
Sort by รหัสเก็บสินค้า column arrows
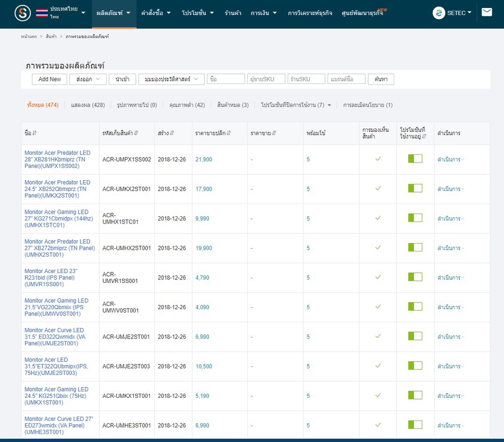[x=136, y=133]
